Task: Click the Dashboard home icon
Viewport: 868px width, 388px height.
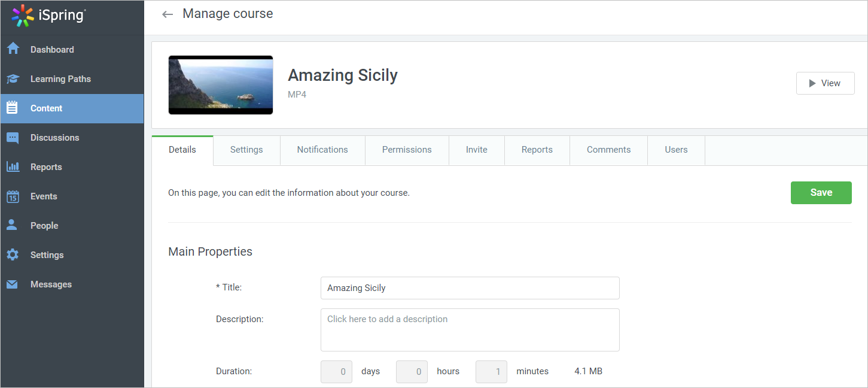Action: tap(13, 49)
